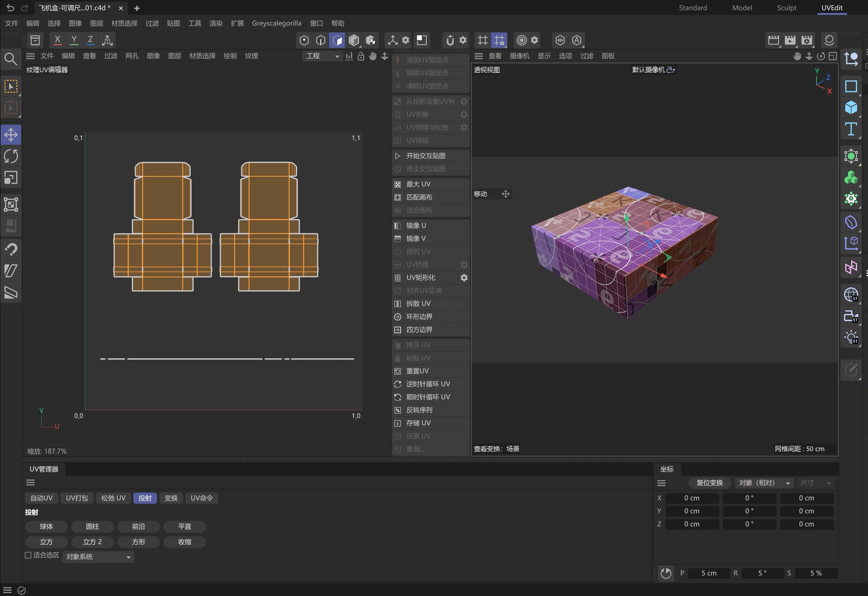Click the search magnifier icon

pos(10,59)
